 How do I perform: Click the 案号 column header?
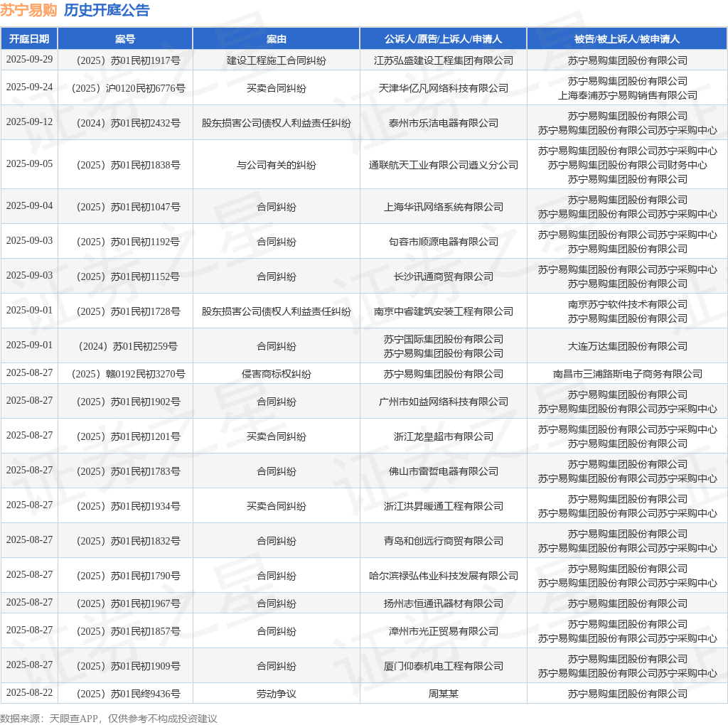click(x=125, y=39)
